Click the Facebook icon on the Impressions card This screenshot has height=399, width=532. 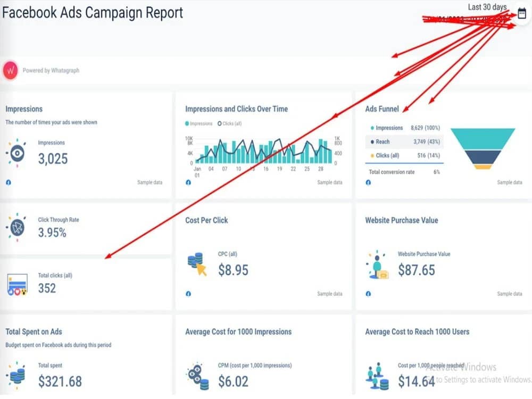coord(7,182)
